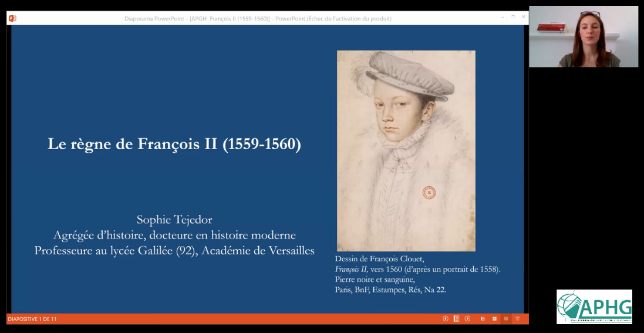Image resolution: width=644 pixels, height=333 pixels.
Task: Maximize the PowerPoint slideshow window
Action: pos(513,17)
